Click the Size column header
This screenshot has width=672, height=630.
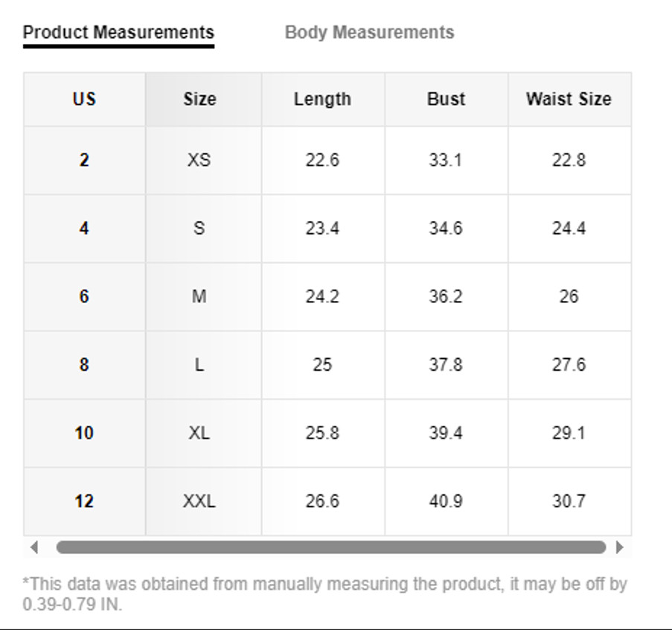(x=199, y=99)
